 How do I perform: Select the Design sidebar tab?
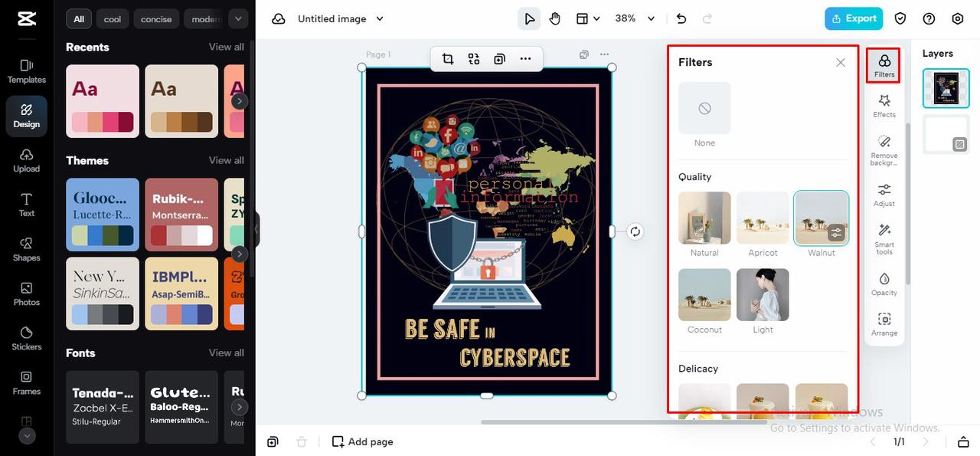(27, 116)
